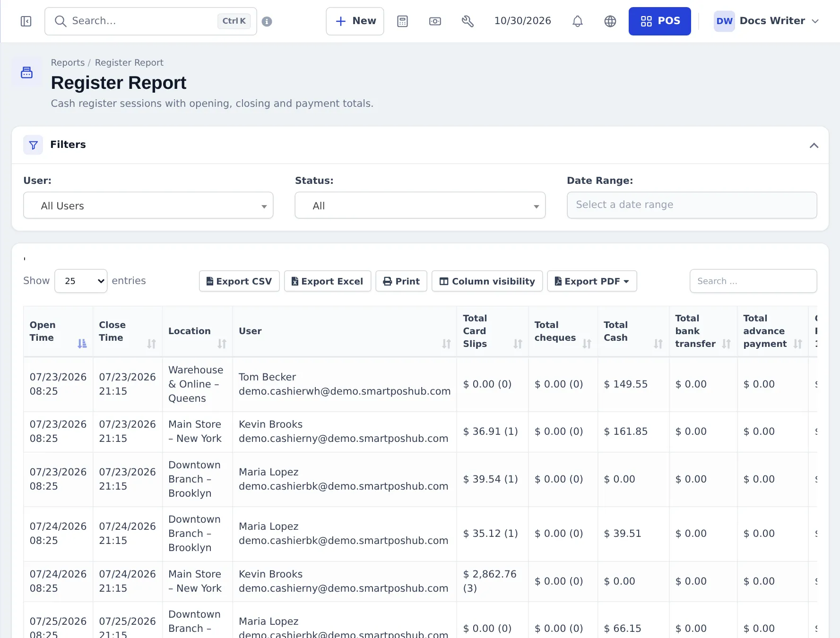Print the register report

point(401,281)
